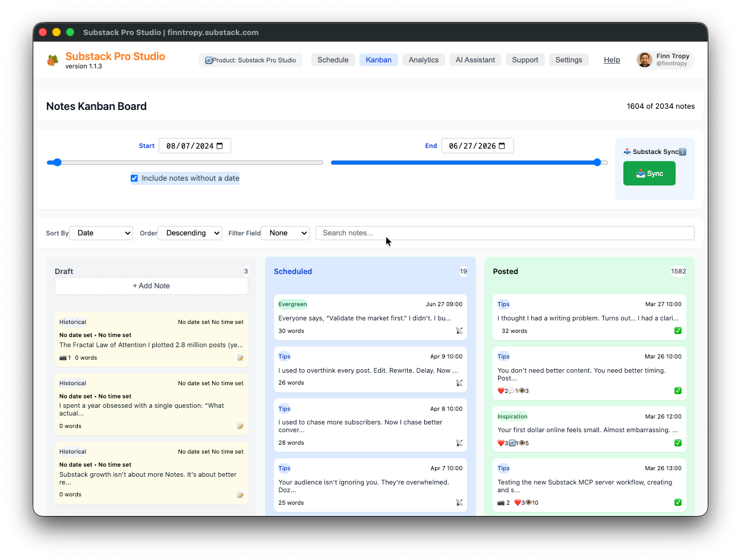Open the Sort By dropdown showing Date
This screenshot has height=560, width=741.
pos(101,233)
